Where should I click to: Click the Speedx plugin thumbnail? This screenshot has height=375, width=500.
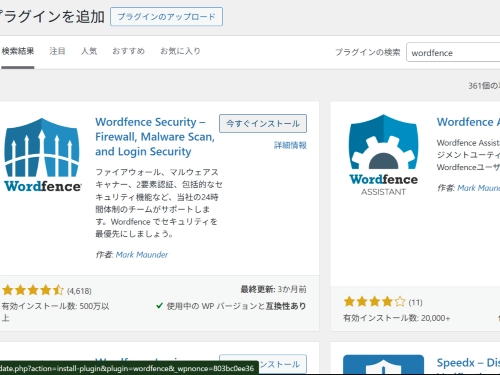click(x=383, y=364)
